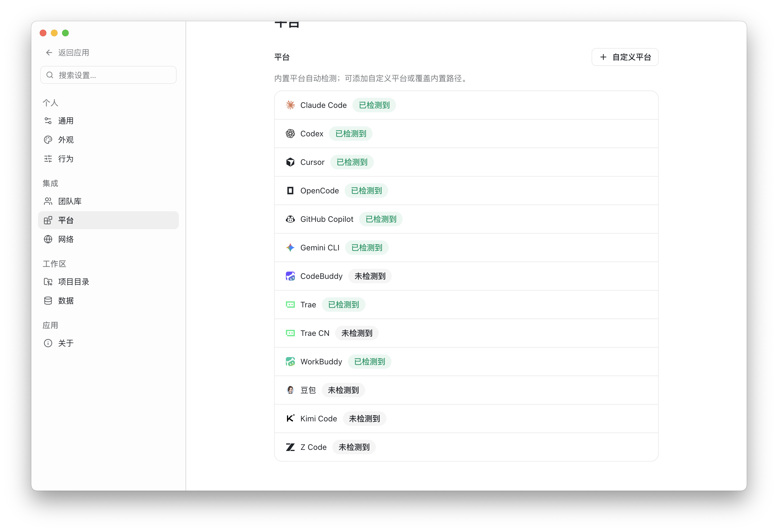This screenshot has height=532, width=778.
Task: Open the 项目目录 section
Action: 108,282
